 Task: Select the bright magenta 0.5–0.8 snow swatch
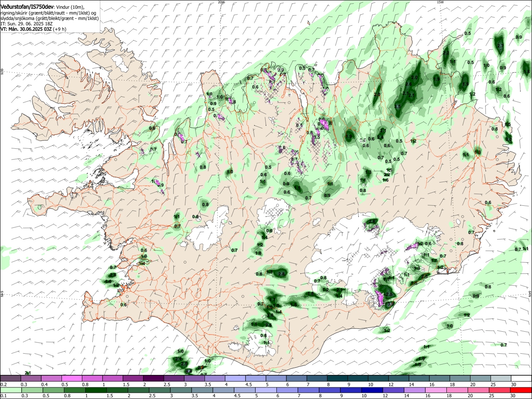[72, 378]
